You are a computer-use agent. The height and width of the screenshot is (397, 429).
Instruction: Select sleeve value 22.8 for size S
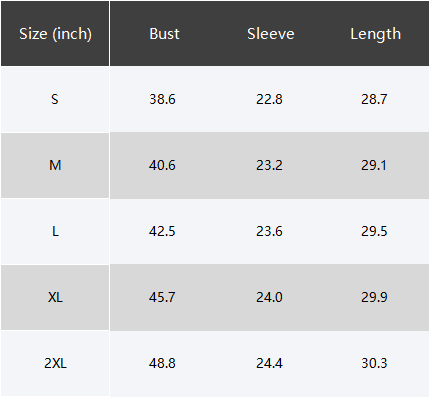269,99
